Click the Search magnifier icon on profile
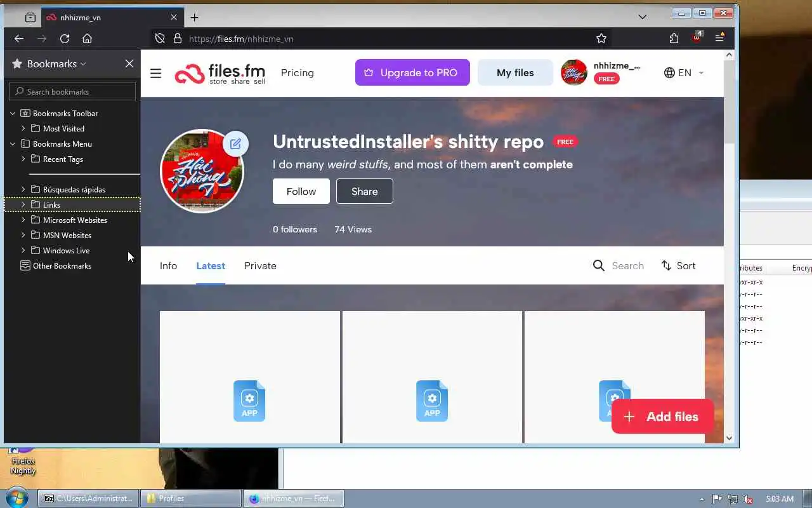812x508 pixels. pos(599,265)
